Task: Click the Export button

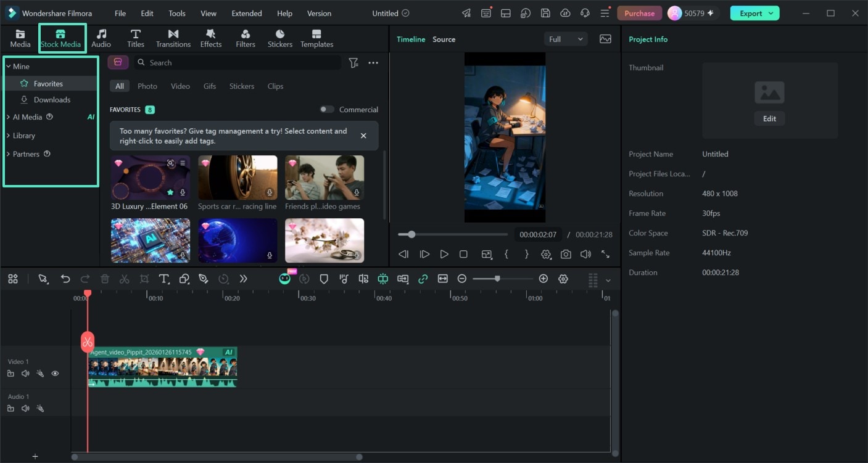Action: [754, 13]
